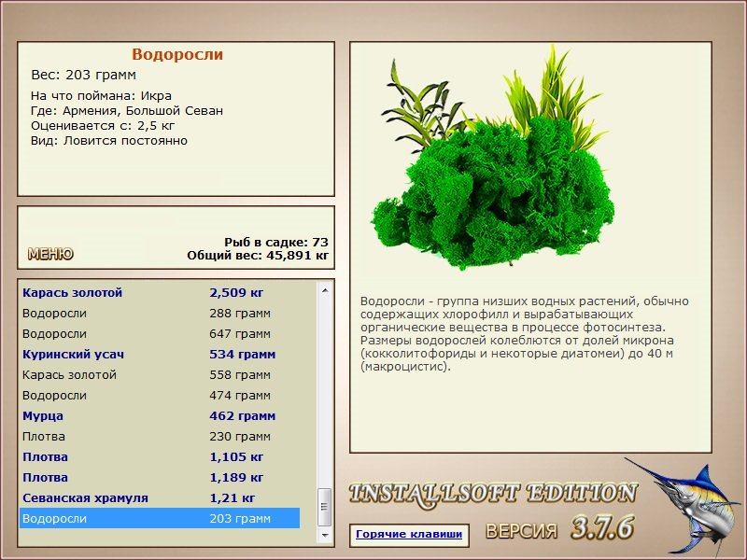Click the Вес: 203 грамм text
Image resolution: width=747 pixels, height=560 pixels.
click(x=84, y=75)
